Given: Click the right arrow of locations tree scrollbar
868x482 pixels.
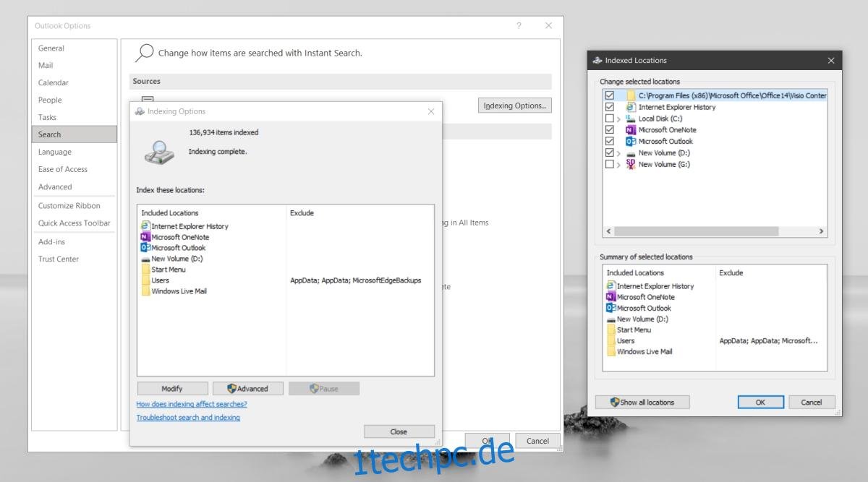Looking at the screenshot, I should coord(822,231).
